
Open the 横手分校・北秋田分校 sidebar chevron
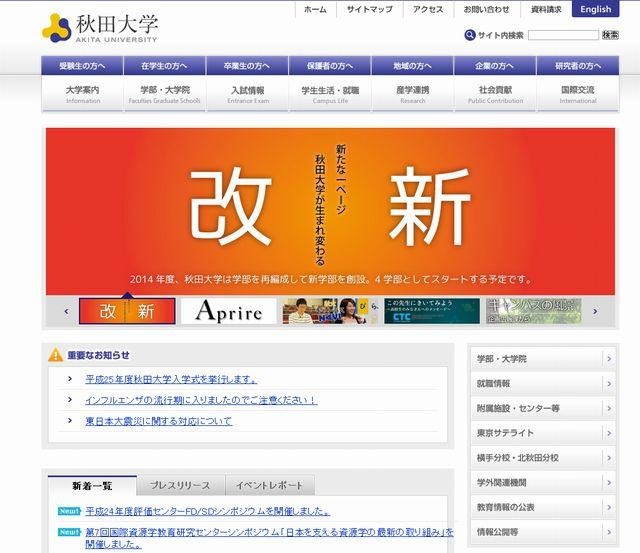(x=609, y=458)
